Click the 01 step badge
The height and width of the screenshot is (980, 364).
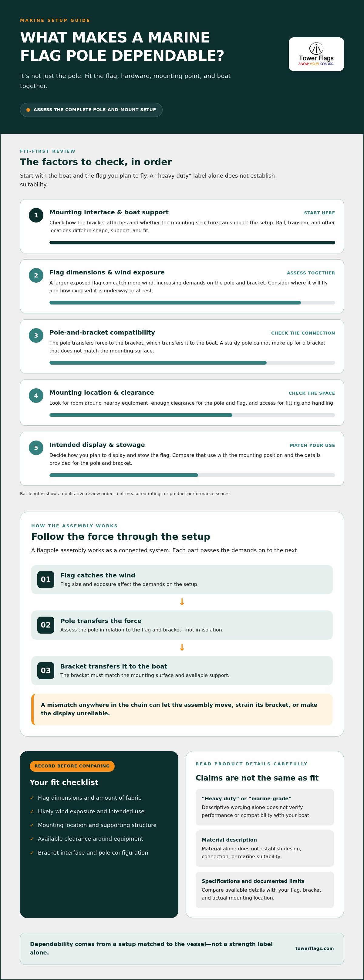(45, 579)
